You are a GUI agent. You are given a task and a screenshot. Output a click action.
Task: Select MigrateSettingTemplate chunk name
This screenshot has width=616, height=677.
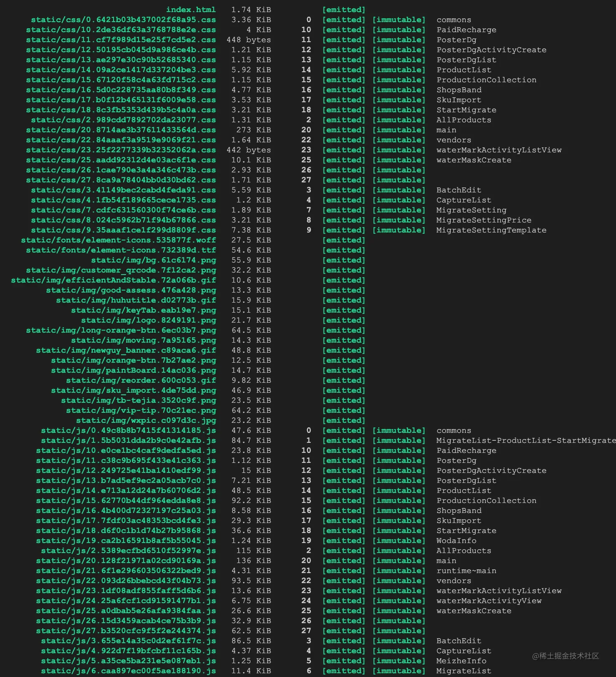coord(491,230)
